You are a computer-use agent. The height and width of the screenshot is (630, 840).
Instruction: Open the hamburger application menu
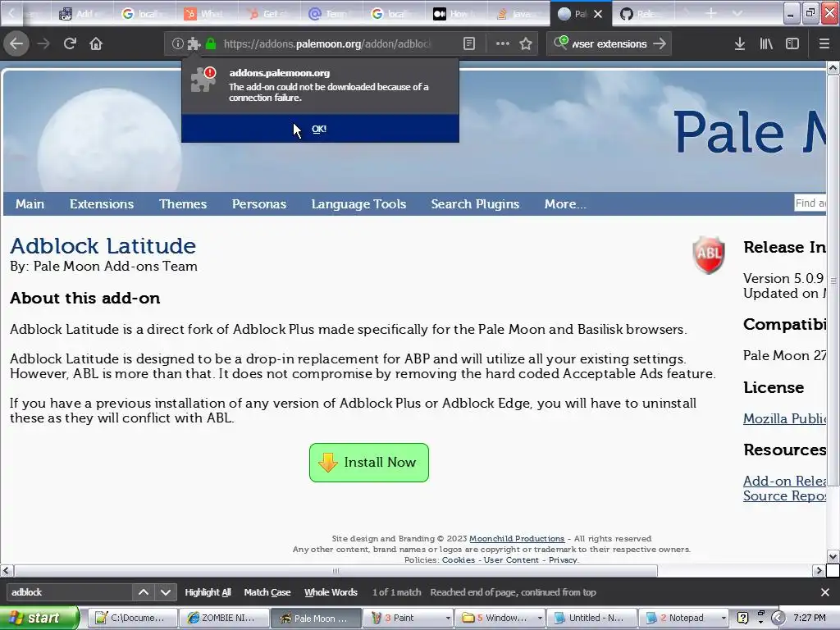(x=824, y=44)
